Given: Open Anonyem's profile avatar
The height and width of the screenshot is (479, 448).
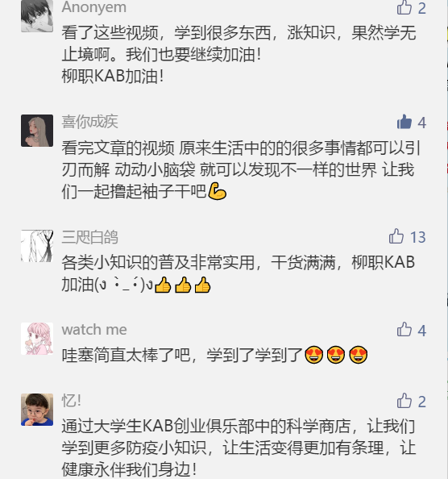Looking at the screenshot, I should (x=37, y=16).
